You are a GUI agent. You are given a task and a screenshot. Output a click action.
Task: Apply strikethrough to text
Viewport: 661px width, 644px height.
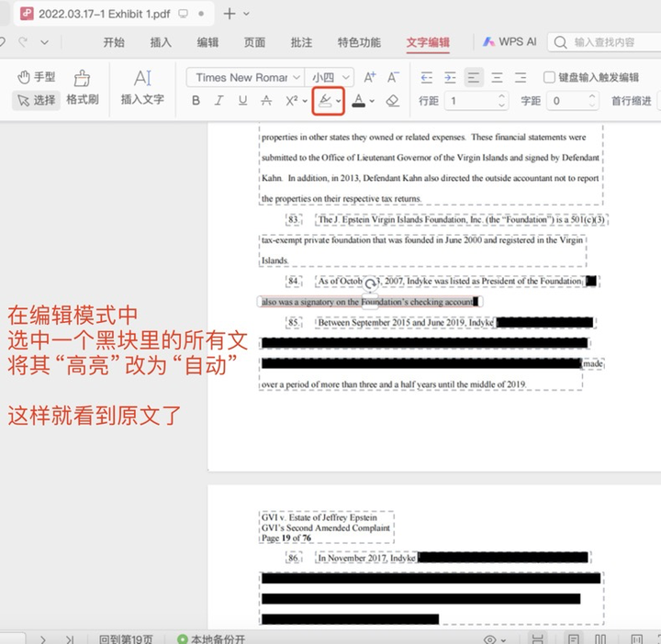266,101
